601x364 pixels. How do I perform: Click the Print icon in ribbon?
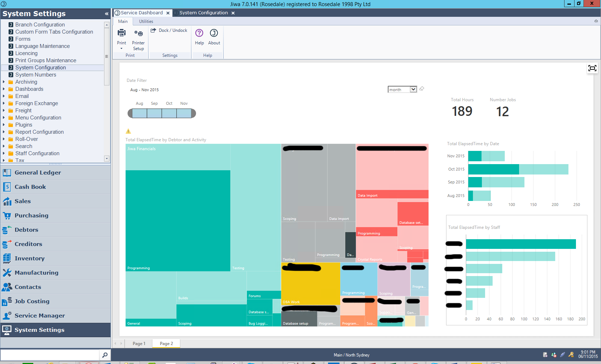pos(122,33)
